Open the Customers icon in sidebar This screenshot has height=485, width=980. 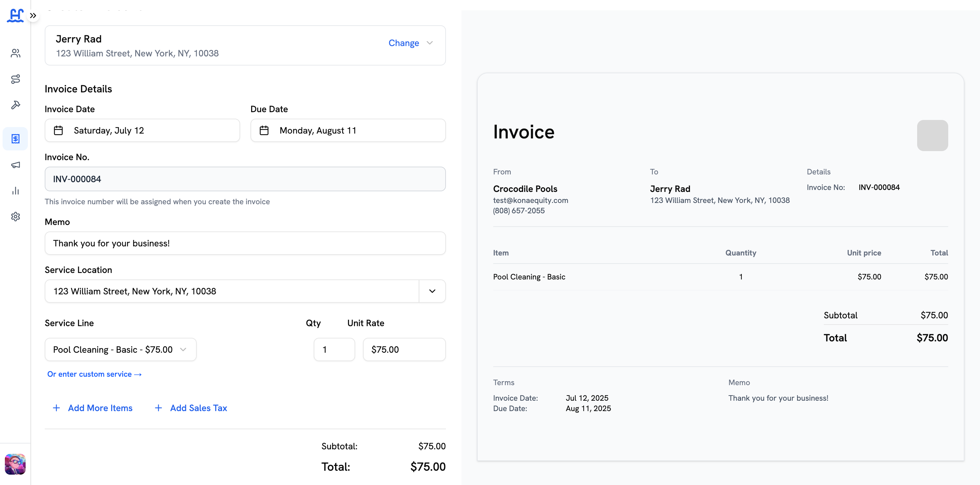(x=15, y=53)
